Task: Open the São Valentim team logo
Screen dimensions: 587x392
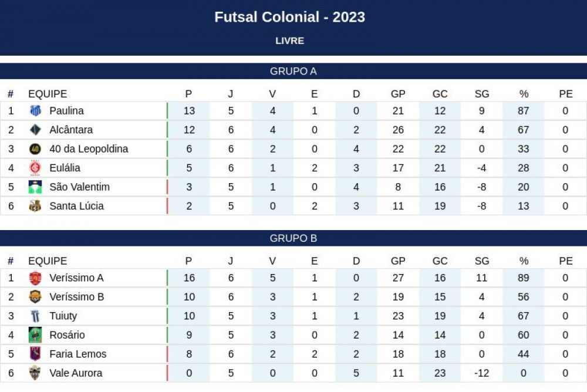Action: [35, 187]
